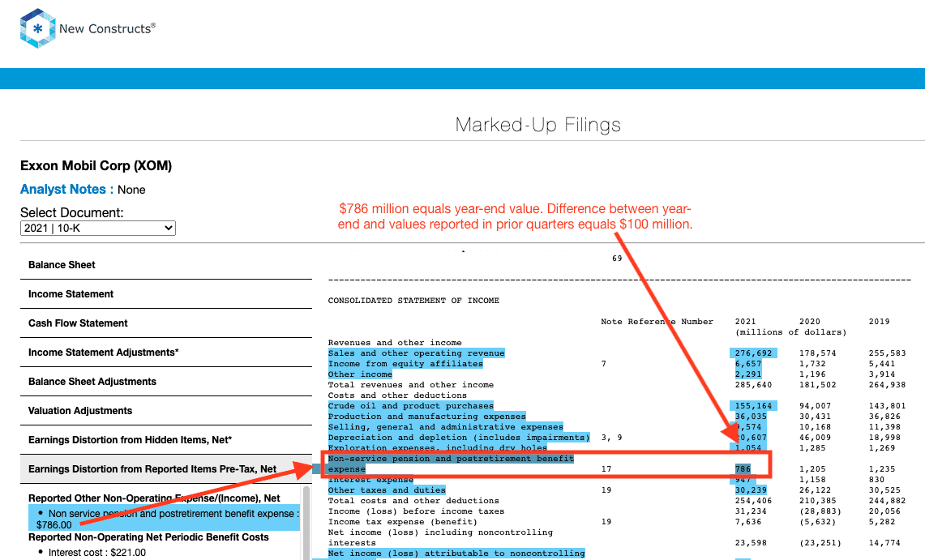Select Earnings Distortion from Reported Items Pre-Tax, Net
Viewport: 925px width, 560px height.
tap(165, 469)
